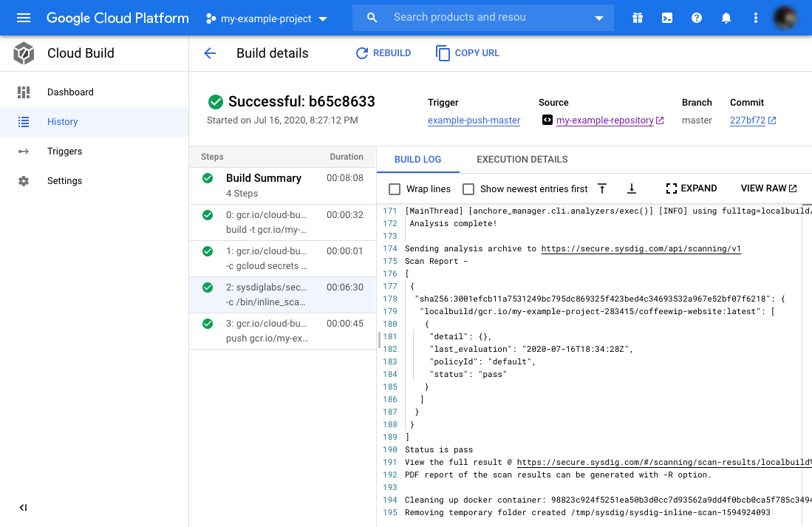The height and width of the screenshot is (527, 812).
Task: Select the Build Summary row
Action: 282,186
